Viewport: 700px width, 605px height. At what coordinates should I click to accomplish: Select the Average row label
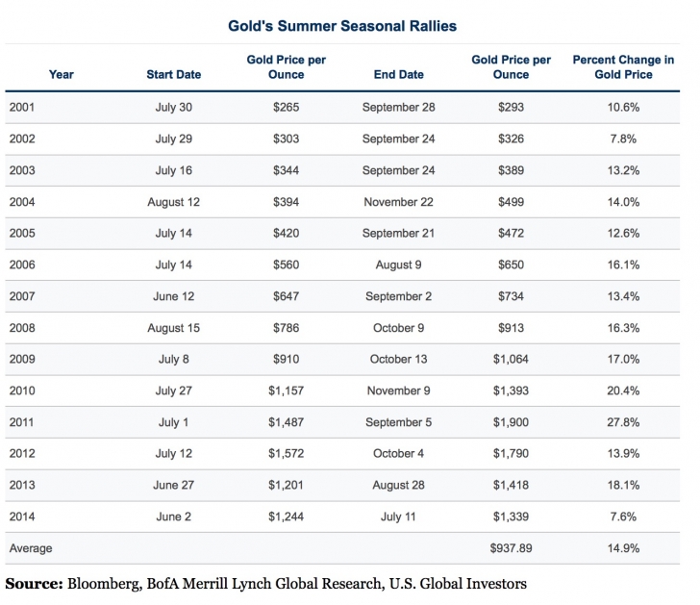point(31,548)
